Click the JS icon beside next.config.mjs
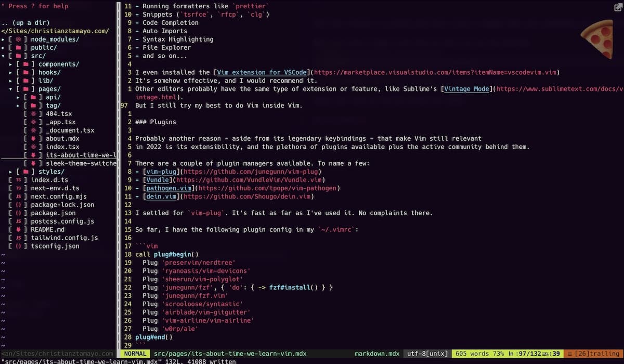Viewport: 624px width, 364px height. click(19, 197)
